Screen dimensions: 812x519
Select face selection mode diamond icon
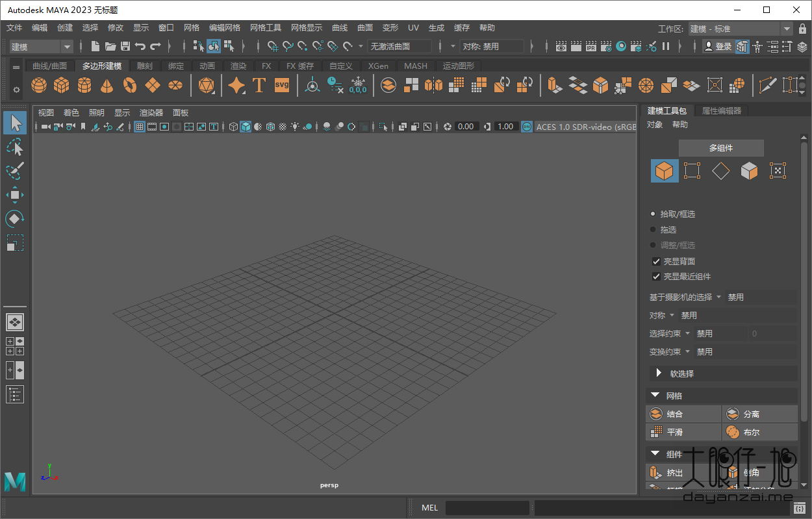point(721,171)
